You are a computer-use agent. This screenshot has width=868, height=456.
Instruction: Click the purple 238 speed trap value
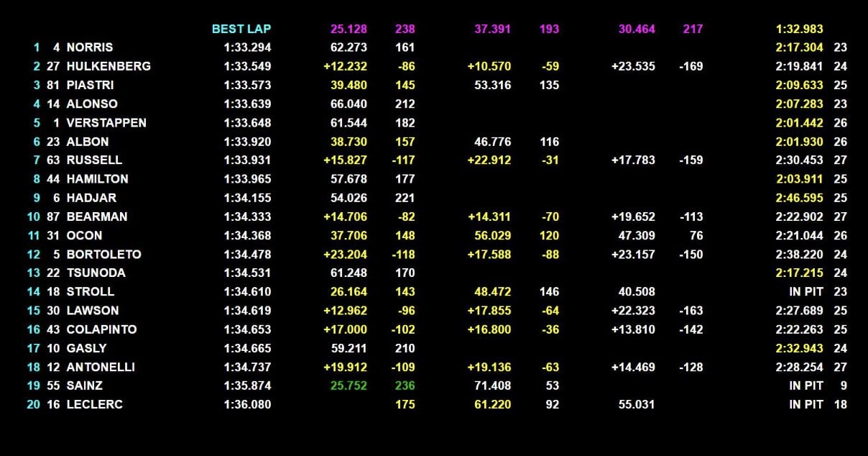point(405,29)
